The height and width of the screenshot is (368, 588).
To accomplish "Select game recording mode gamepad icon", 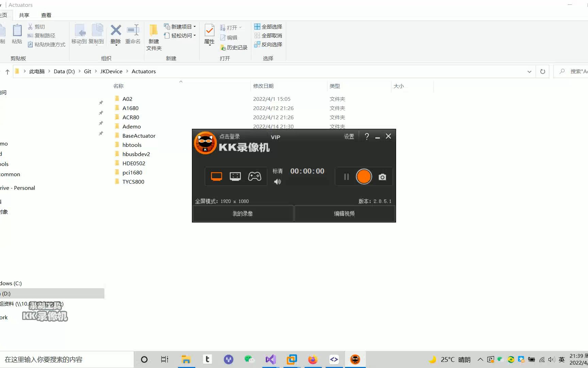I will pos(255,176).
